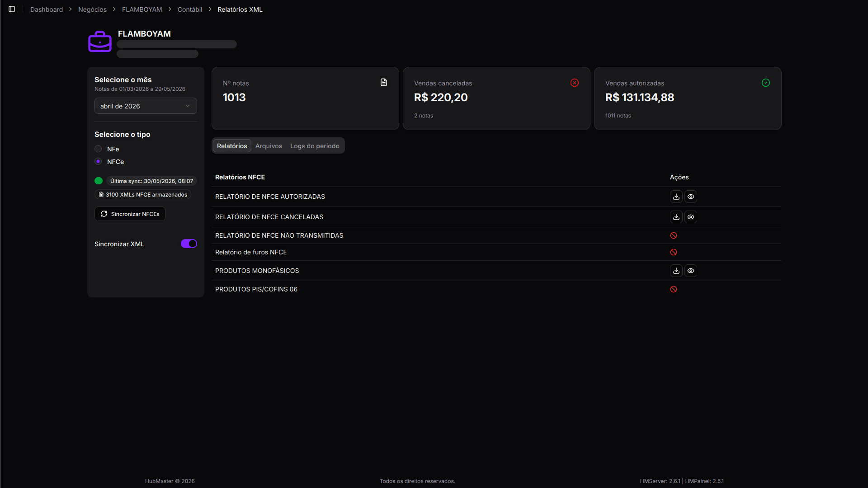Download RELATÓRIO DE NFCE AUTORIZADAS
The height and width of the screenshot is (488, 868).
tap(676, 197)
